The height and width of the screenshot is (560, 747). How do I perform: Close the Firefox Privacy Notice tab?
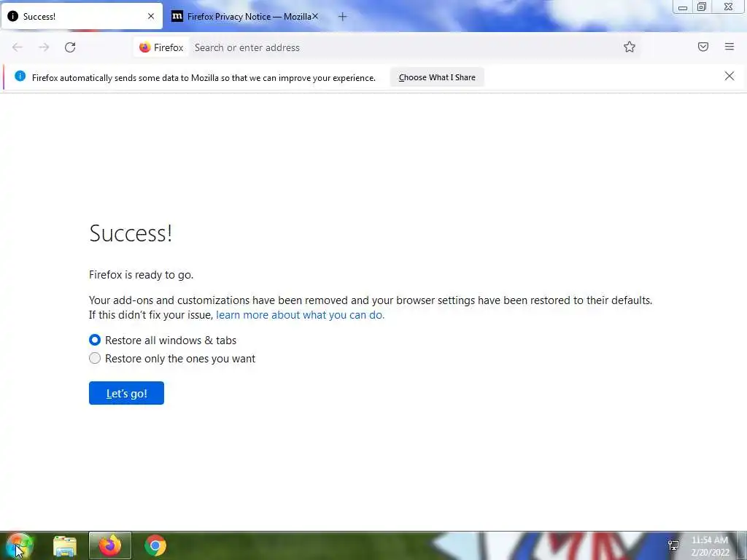tap(315, 16)
